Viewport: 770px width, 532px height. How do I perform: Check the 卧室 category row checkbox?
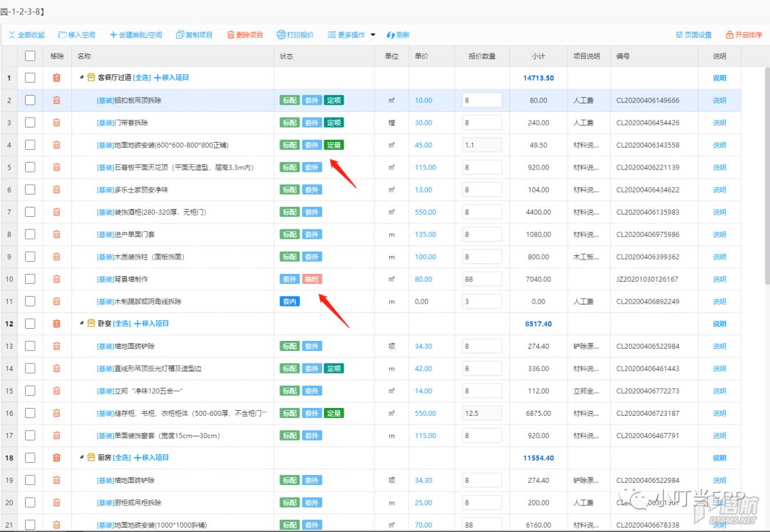(30, 324)
